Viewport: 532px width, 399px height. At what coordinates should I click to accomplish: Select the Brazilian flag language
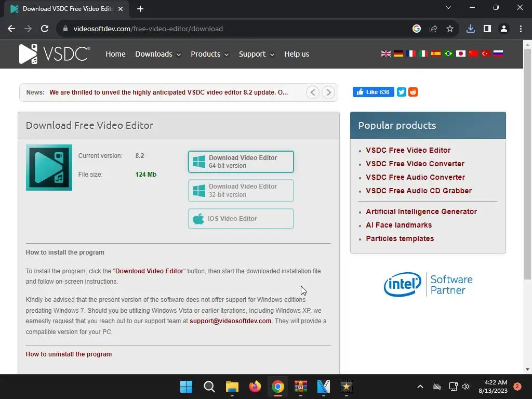448,54
